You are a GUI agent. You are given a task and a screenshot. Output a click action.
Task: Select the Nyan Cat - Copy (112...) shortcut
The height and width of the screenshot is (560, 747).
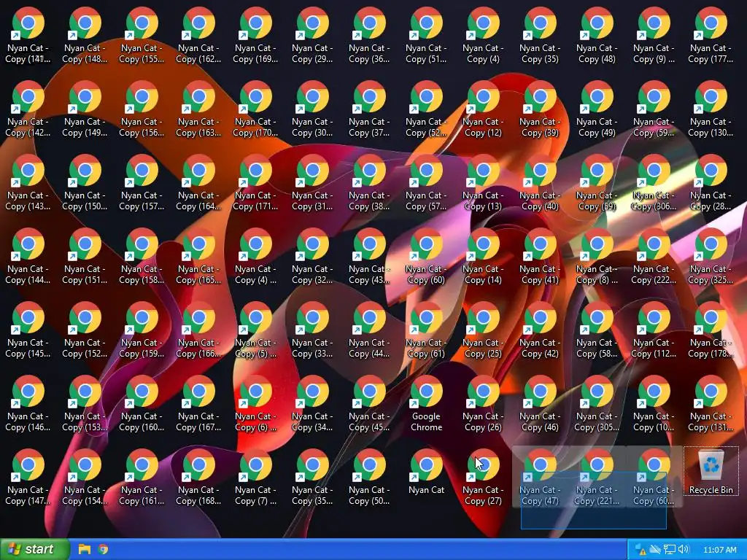pos(654,330)
